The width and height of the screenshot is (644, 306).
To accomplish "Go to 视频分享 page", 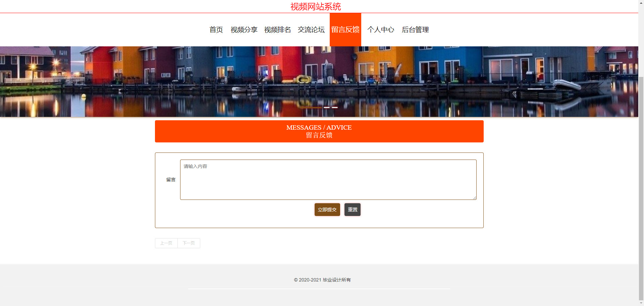I will pos(244,30).
